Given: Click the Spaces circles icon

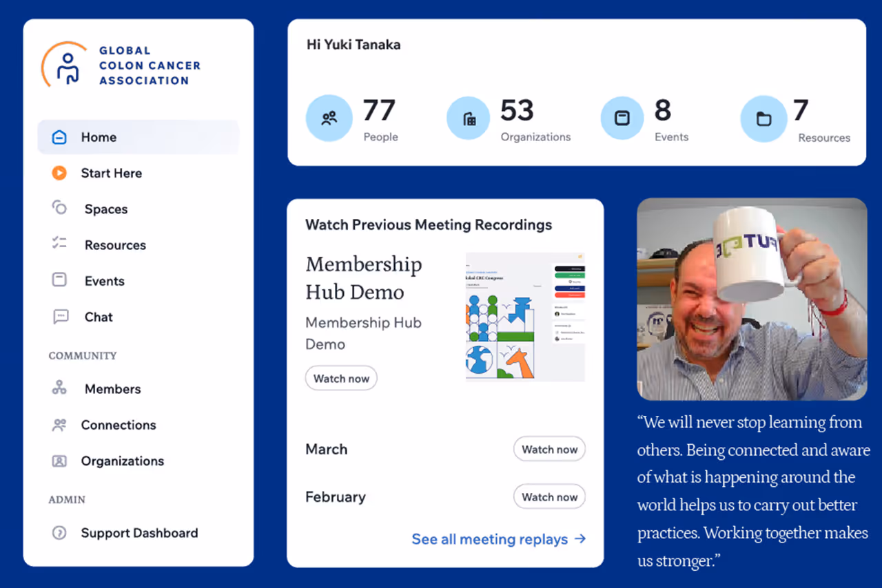Looking at the screenshot, I should click(x=59, y=208).
